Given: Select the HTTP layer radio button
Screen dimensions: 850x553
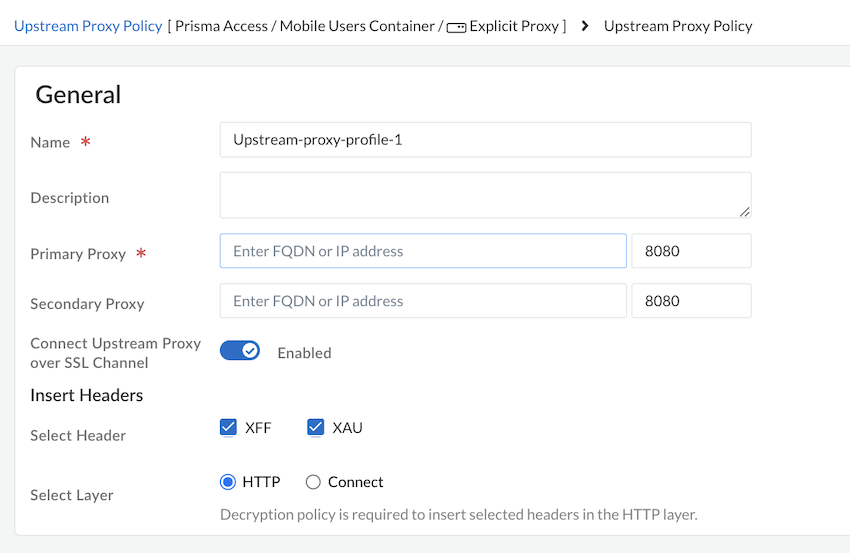Looking at the screenshot, I should [x=228, y=482].
